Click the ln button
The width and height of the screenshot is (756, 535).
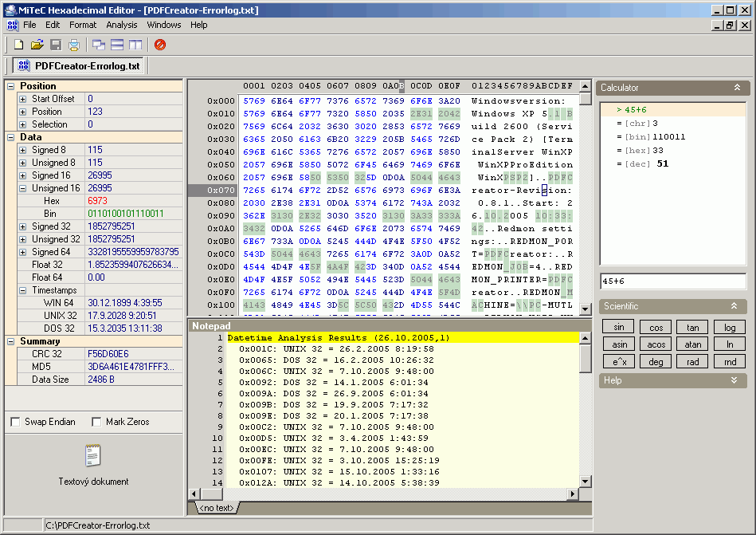(730, 344)
